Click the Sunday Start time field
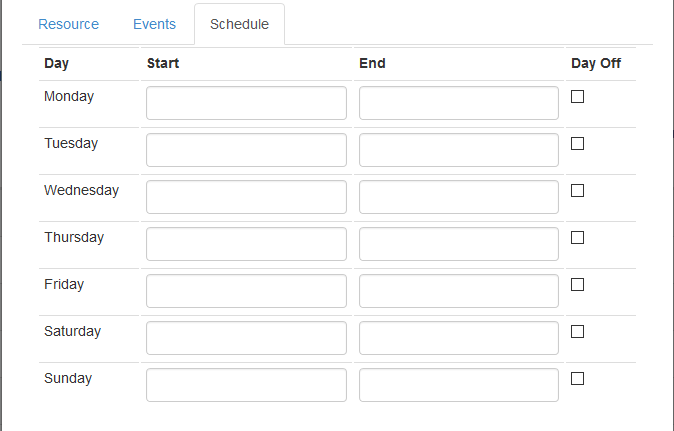Screen dimensions: 674x431 coord(246,385)
